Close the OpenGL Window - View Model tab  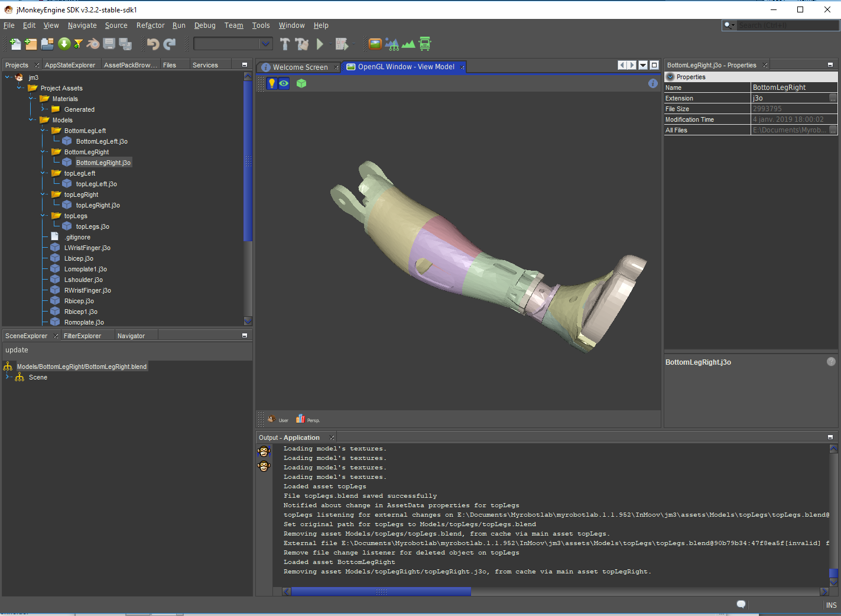[462, 67]
